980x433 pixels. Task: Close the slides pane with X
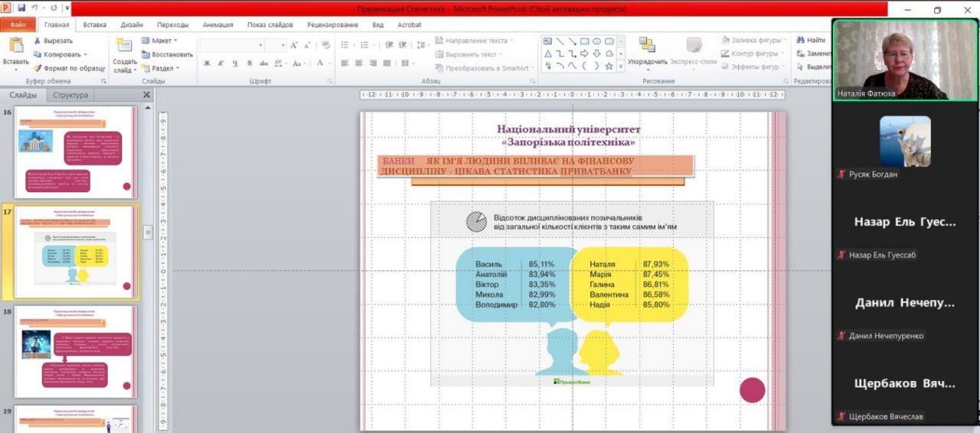point(147,95)
